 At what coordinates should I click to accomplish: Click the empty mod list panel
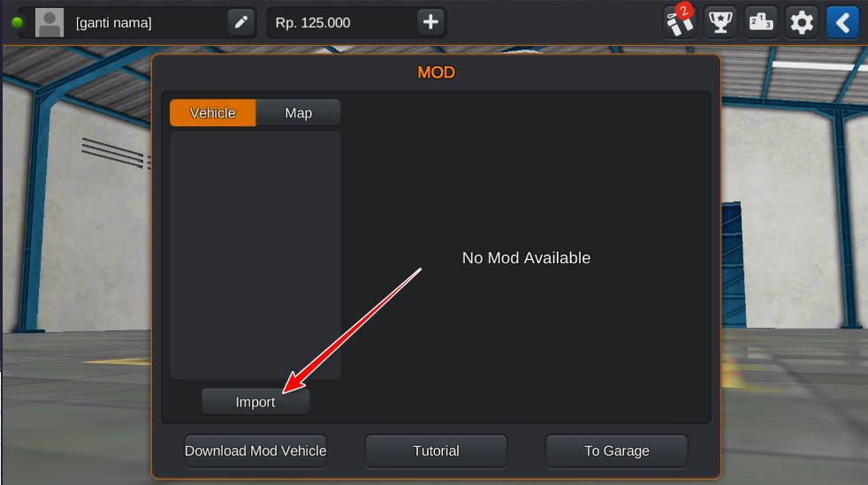255,255
